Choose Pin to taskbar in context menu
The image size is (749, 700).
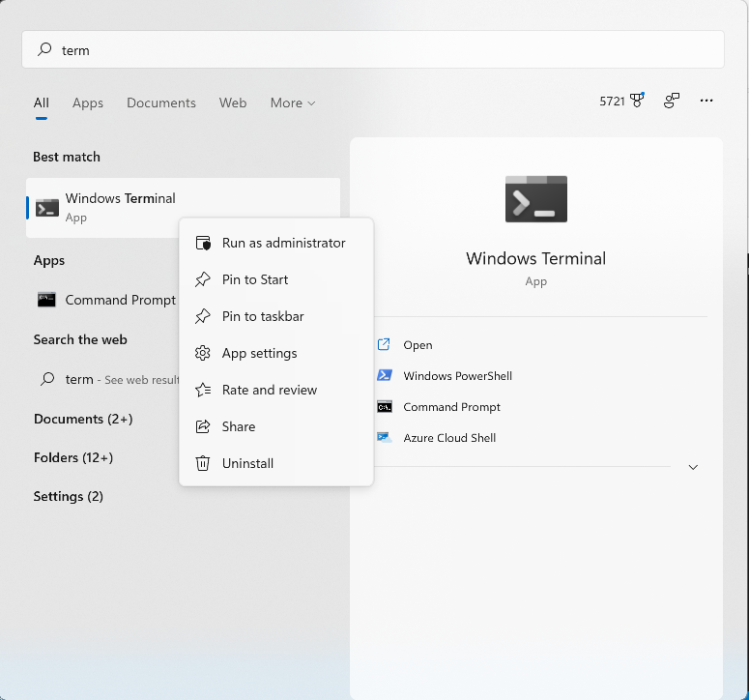pos(263,316)
